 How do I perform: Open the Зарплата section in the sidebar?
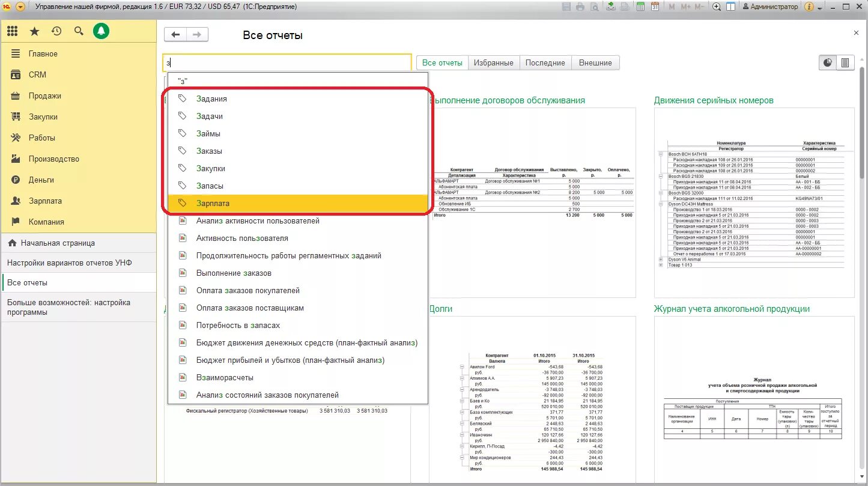(x=78, y=201)
